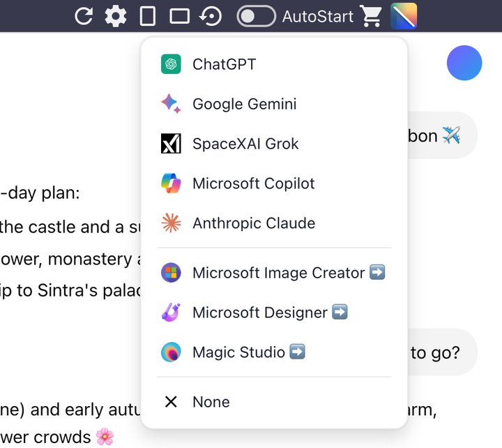This screenshot has width=502, height=448.
Task: Click the ChatGPT green logo icon
Action: [x=171, y=64]
